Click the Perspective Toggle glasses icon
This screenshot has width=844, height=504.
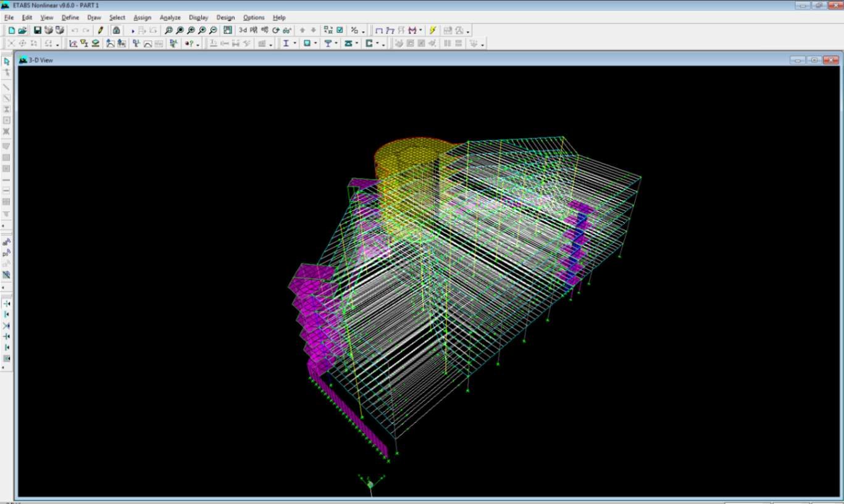pyautogui.click(x=287, y=30)
